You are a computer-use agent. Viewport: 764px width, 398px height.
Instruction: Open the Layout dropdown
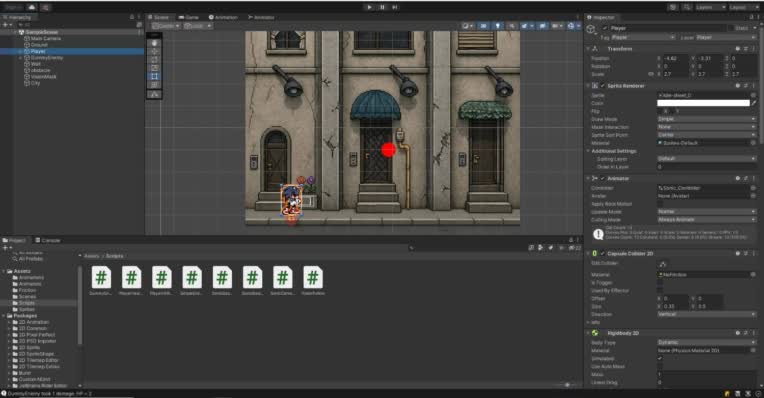click(x=744, y=7)
